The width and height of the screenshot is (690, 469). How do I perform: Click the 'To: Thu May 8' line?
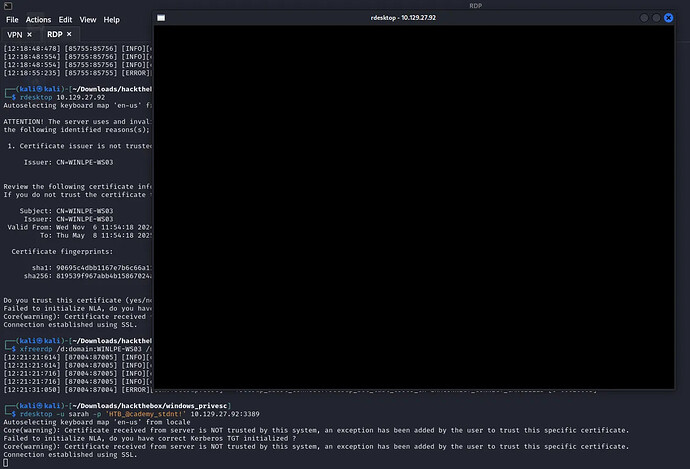[95, 235]
